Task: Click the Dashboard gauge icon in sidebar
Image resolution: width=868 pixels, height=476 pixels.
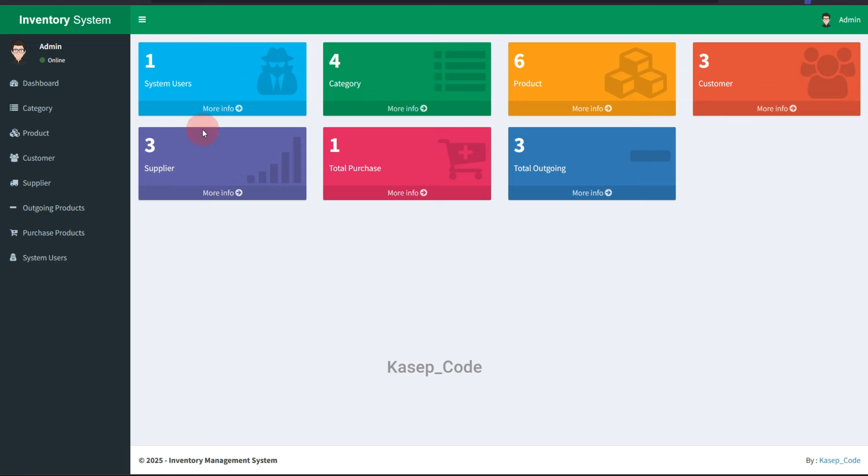Action: [x=14, y=83]
